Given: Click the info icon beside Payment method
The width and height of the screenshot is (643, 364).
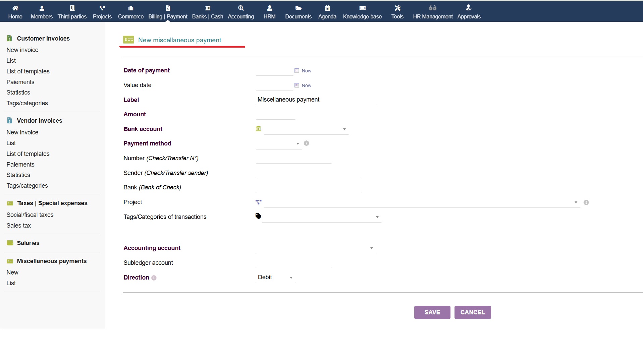Looking at the screenshot, I should (x=306, y=143).
